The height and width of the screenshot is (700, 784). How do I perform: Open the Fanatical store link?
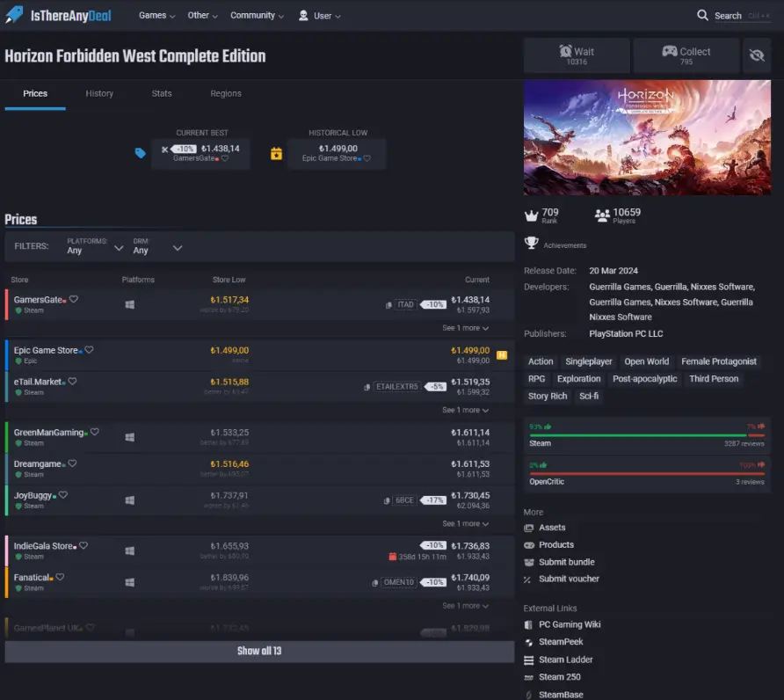(31, 578)
